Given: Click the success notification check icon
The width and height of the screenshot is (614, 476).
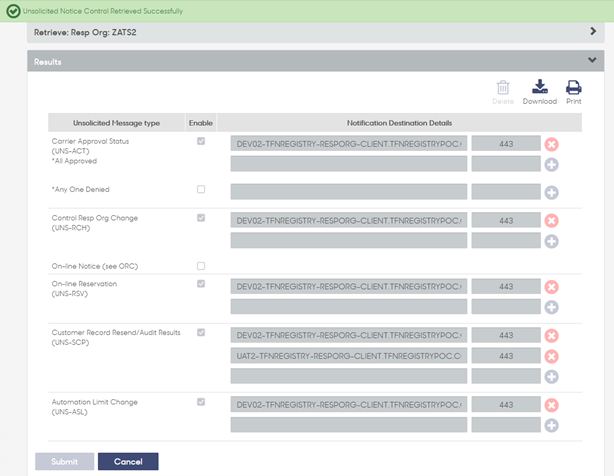Looking at the screenshot, I should 13,11.
